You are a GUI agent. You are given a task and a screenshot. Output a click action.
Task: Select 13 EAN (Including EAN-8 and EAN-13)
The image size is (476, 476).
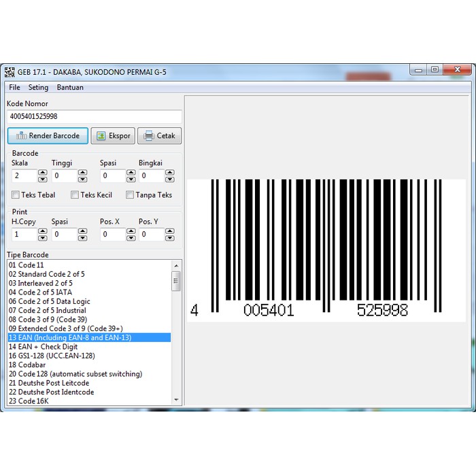89,337
